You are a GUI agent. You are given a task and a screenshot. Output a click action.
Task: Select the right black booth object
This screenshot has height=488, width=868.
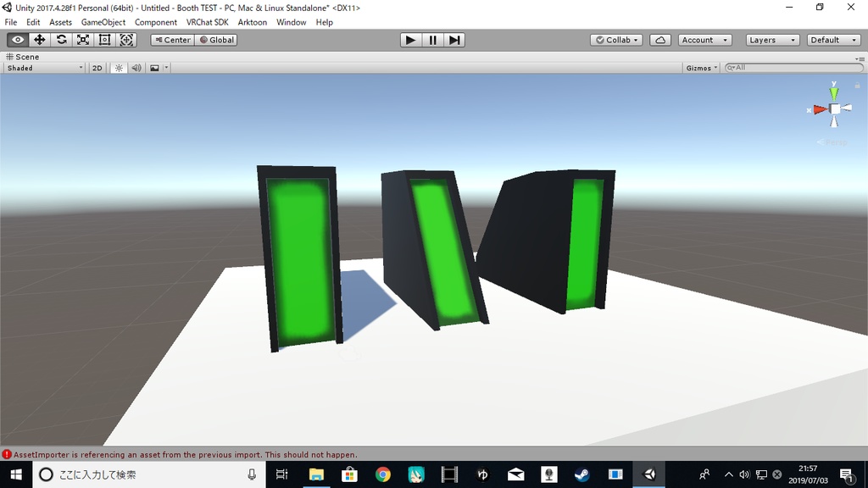pyautogui.click(x=545, y=241)
